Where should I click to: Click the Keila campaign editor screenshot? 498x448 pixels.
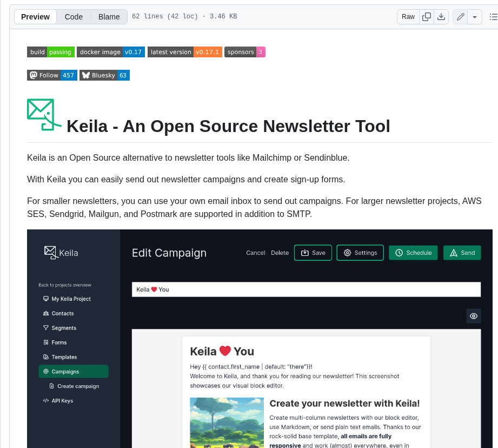[x=260, y=339]
